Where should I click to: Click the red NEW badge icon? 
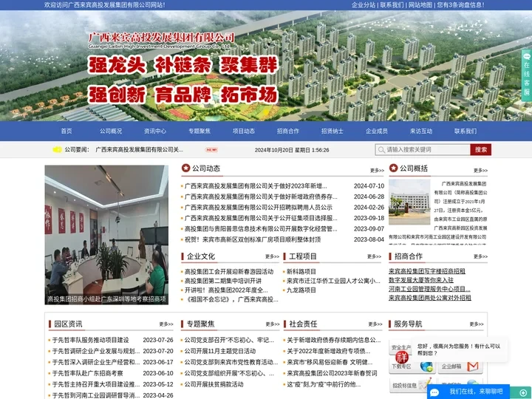pos(211,149)
